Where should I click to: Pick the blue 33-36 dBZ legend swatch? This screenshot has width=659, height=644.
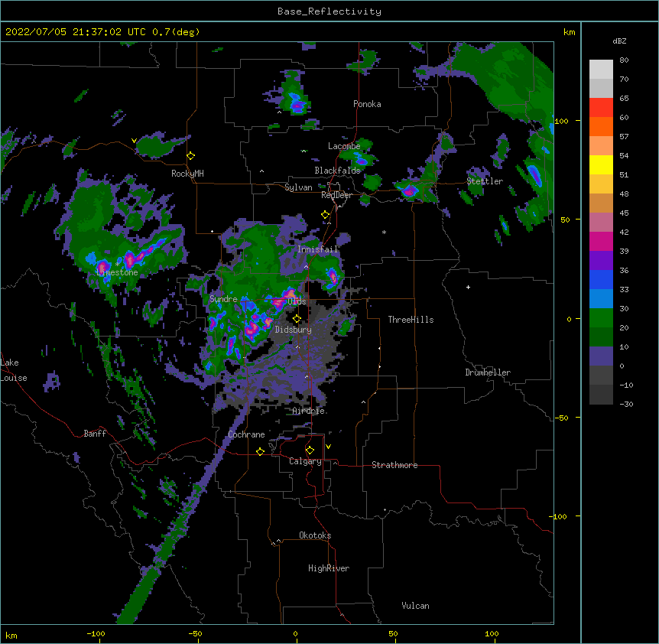pos(601,279)
